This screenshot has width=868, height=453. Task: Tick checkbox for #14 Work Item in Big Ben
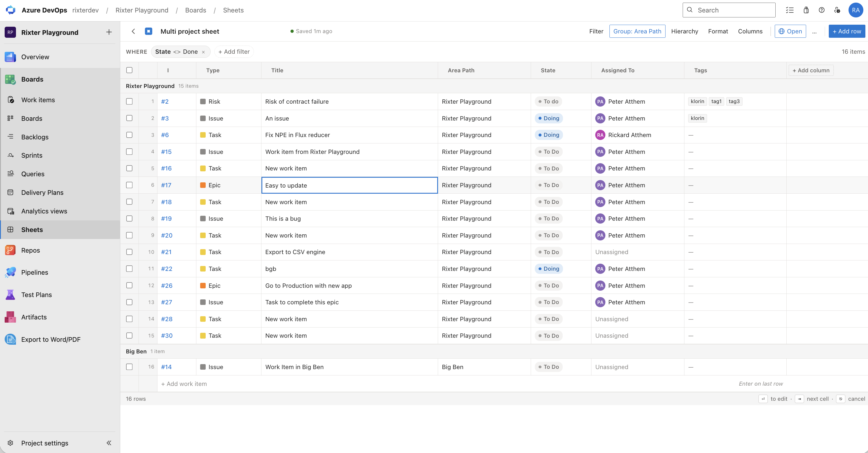pos(129,367)
